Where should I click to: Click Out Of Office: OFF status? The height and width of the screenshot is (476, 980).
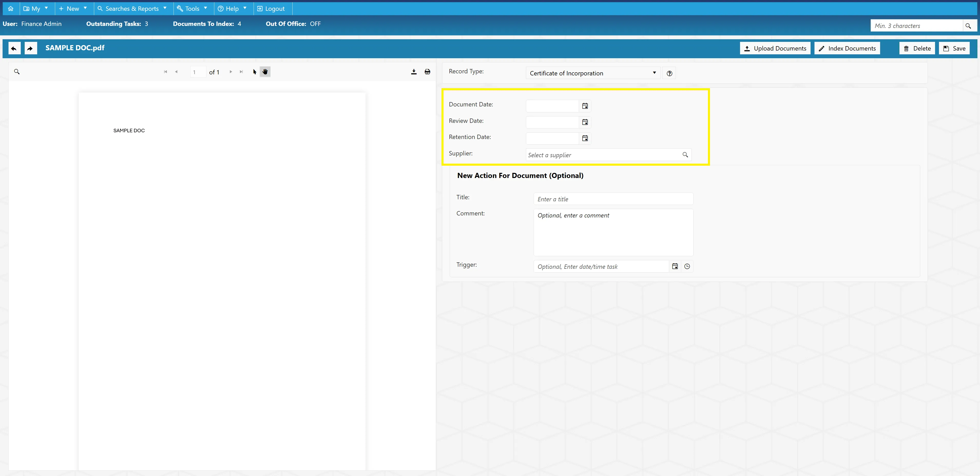[293, 24]
